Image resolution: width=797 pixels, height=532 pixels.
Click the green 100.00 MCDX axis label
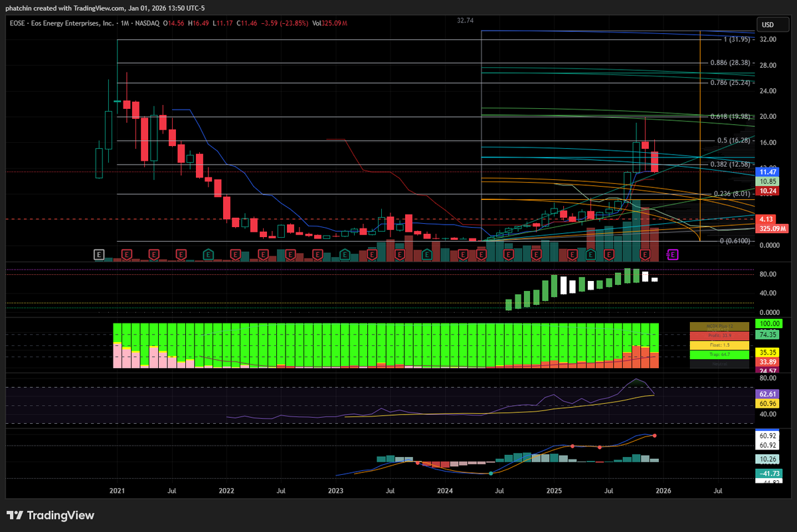point(769,325)
